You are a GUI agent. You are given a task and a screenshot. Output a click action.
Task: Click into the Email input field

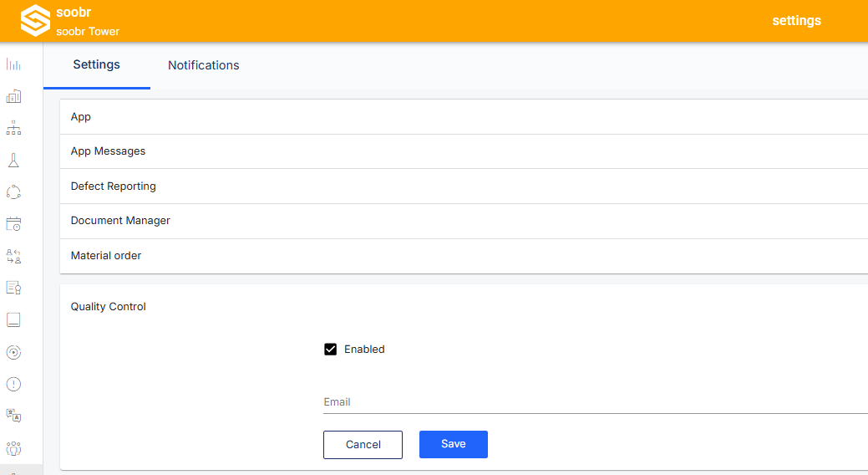[x=596, y=402]
